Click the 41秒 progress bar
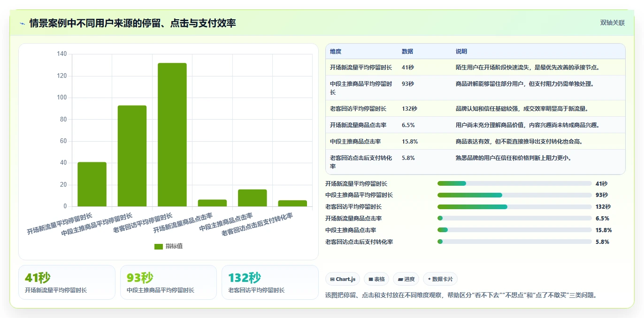The height and width of the screenshot is (318, 644). pyautogui.click(x=514, y=183)
